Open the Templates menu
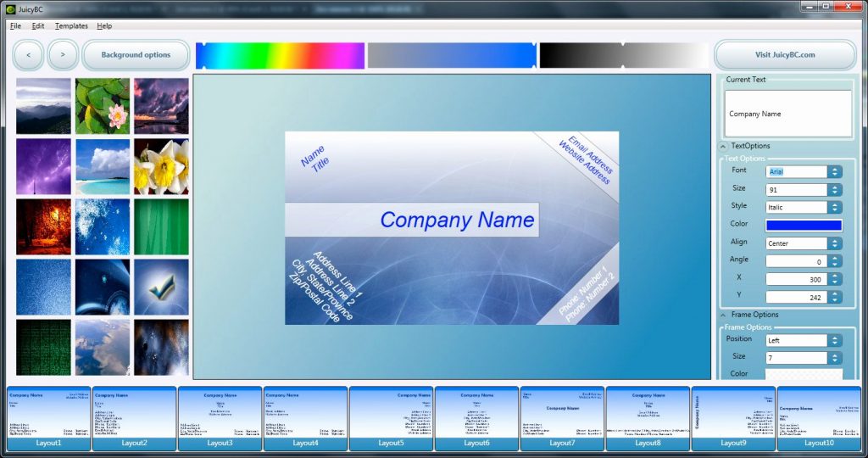Viewport: 868px width, 458px height. (x=71, y=25)
